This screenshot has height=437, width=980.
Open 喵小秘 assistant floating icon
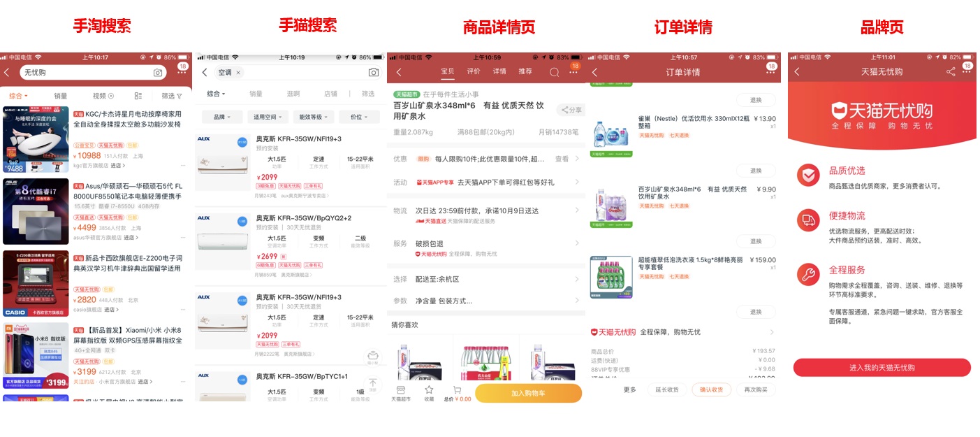[x=373, y=357]
